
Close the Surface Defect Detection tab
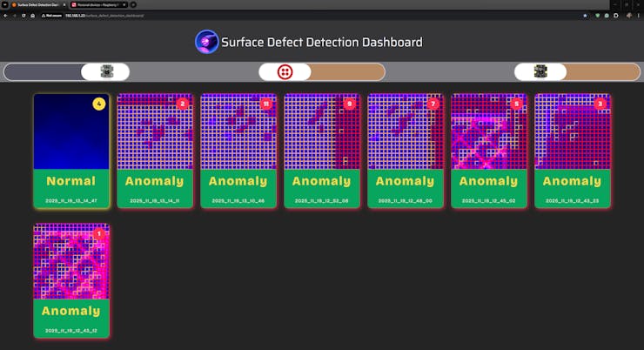64,5
